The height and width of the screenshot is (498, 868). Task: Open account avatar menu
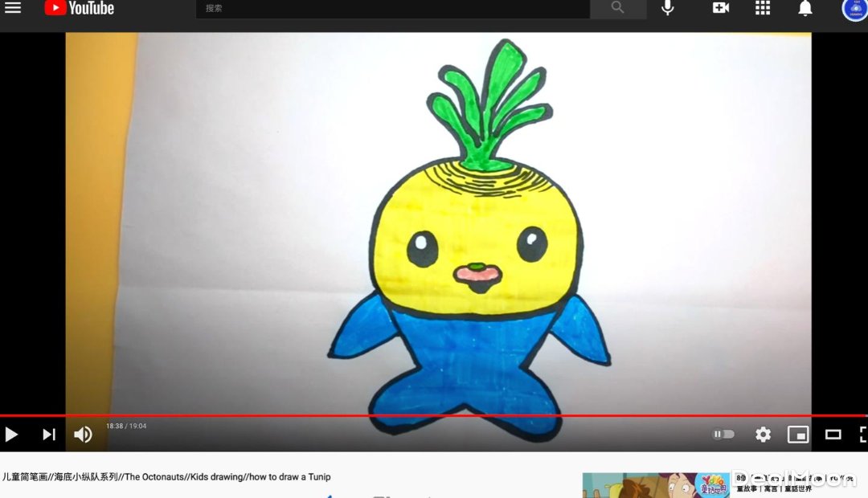pos(854,10)
